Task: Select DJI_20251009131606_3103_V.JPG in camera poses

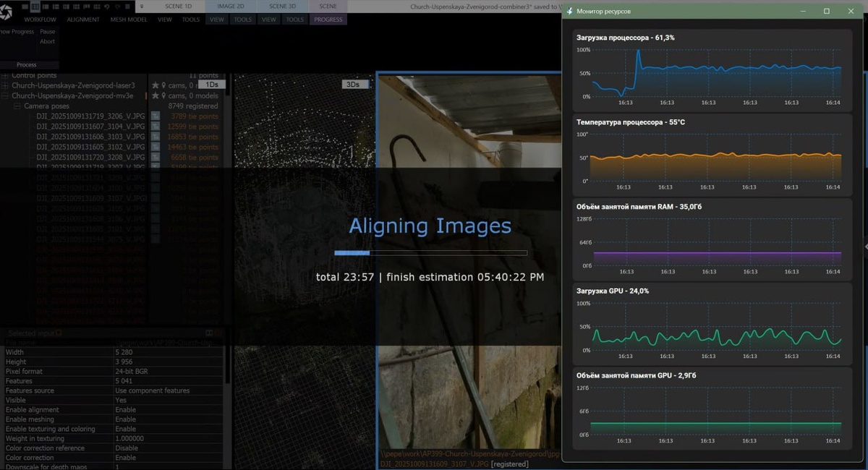Action: pos(90,136)
